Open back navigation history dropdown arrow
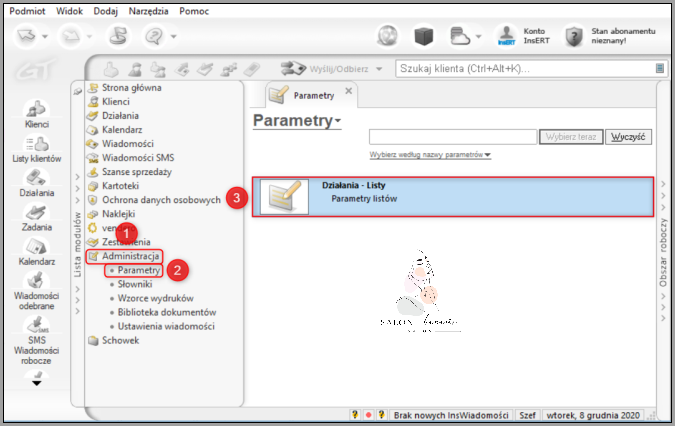 (45, 37)
